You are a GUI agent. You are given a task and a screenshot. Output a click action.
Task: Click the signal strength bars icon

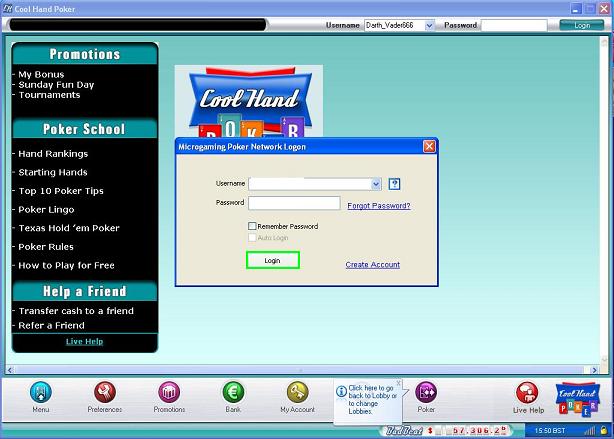589,430
